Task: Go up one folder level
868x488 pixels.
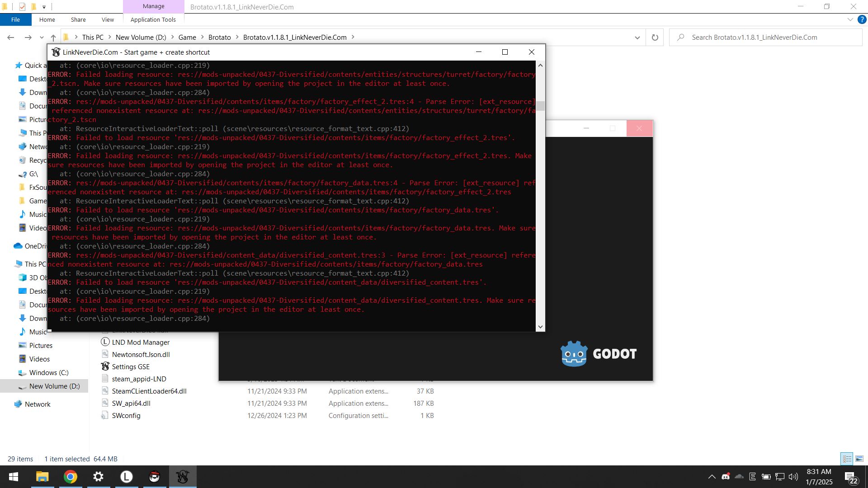Action: click(x=53, y=38)
